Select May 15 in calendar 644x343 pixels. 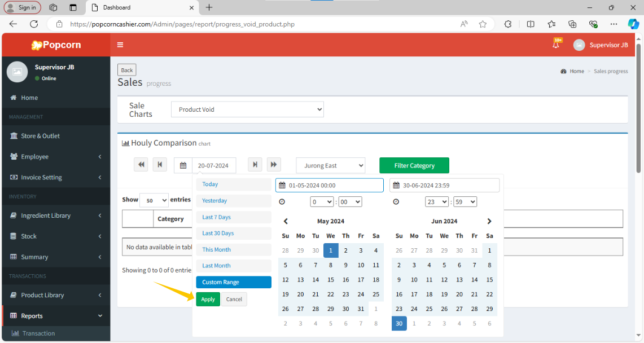click(331, 280)
